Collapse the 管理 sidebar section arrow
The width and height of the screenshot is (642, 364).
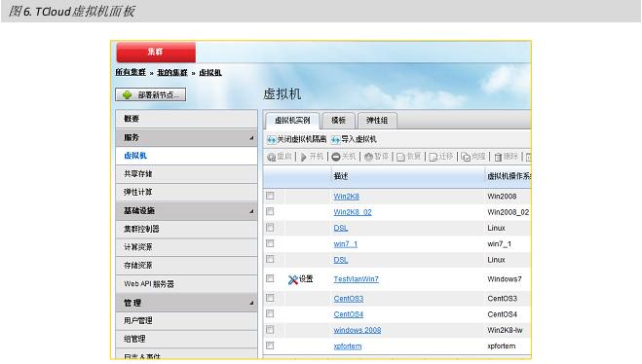[x=251, y=303]
